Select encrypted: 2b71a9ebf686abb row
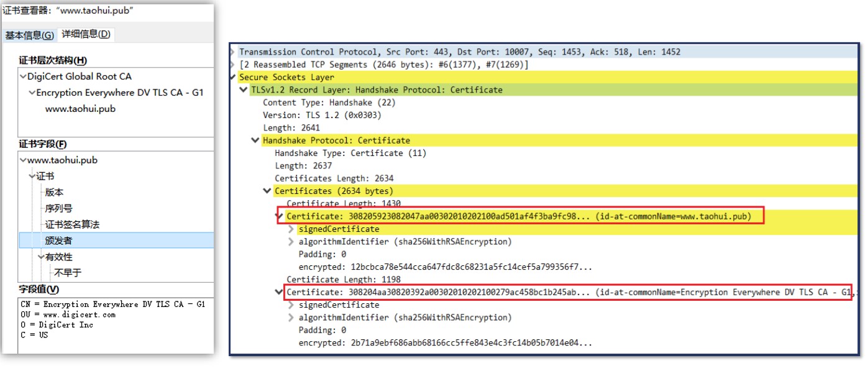The image size is (868, 376). pos(445,343)
